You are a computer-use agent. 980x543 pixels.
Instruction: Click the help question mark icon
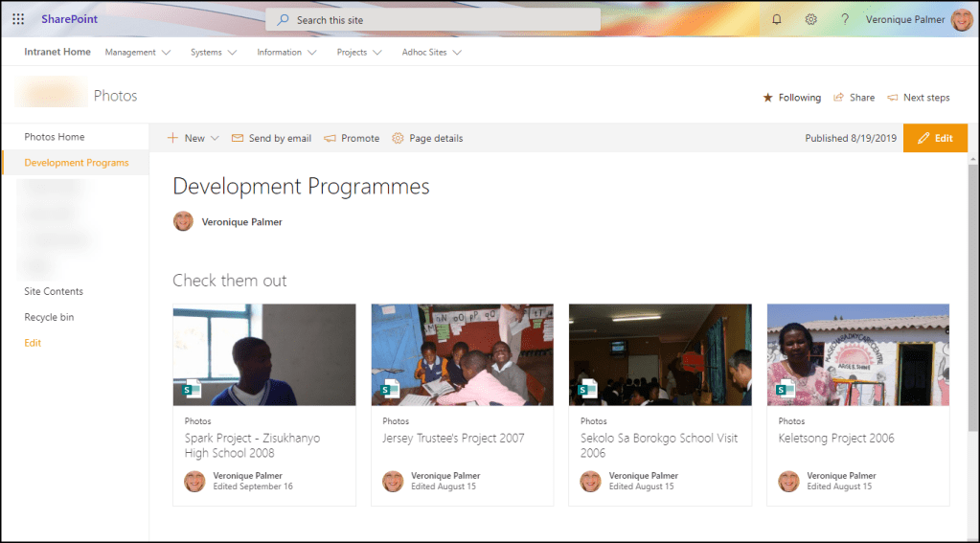pos(844,19)
